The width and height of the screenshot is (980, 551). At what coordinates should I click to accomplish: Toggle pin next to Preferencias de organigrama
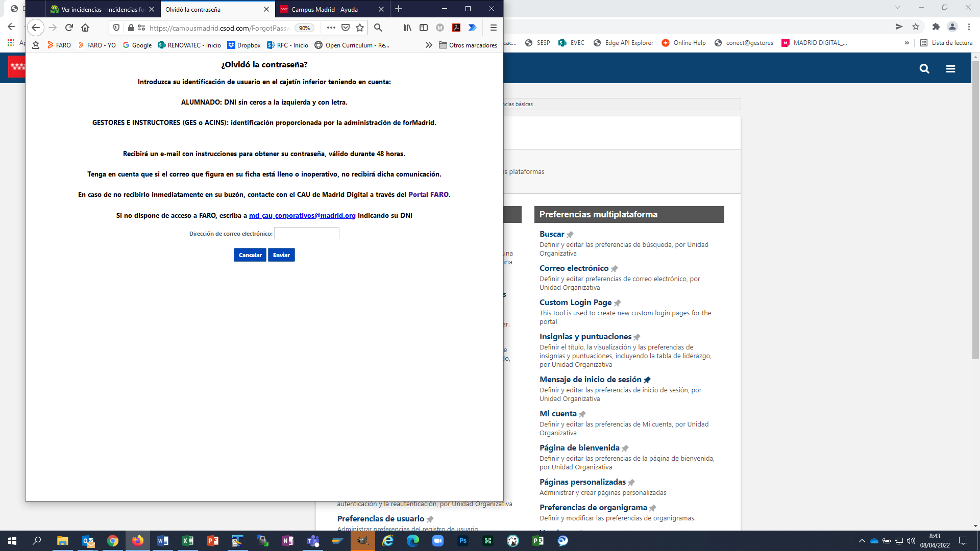tap(653, 508)
